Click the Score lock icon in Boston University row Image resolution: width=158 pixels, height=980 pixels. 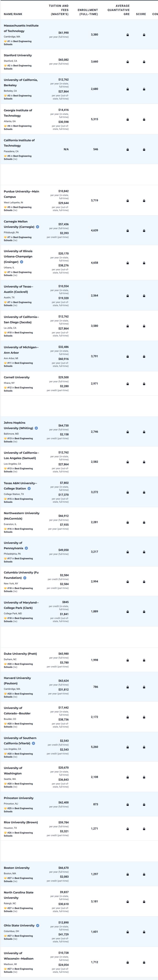144,874
